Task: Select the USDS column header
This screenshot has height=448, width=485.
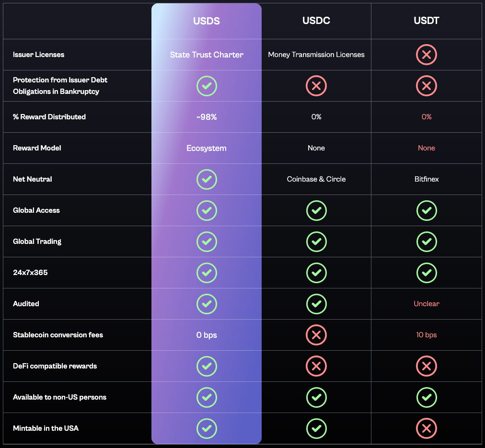Action: click(206, 21)
